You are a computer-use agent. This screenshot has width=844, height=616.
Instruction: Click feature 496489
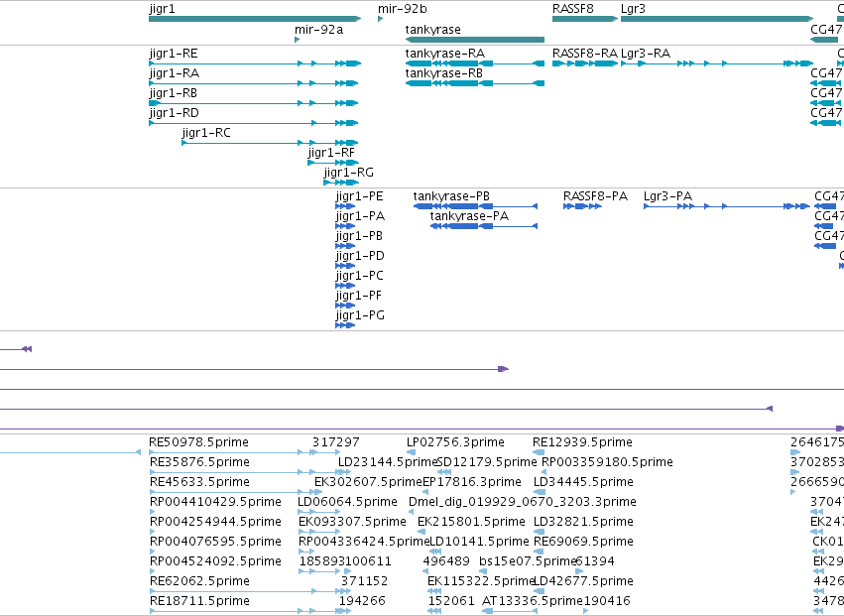tap(446, 561)
